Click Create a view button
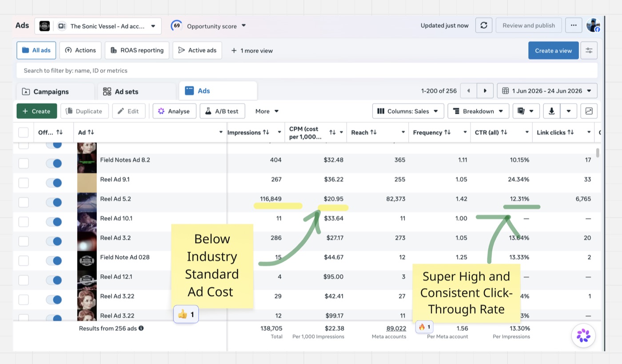This screenshot has height=364, width=622. coord(553,51)
